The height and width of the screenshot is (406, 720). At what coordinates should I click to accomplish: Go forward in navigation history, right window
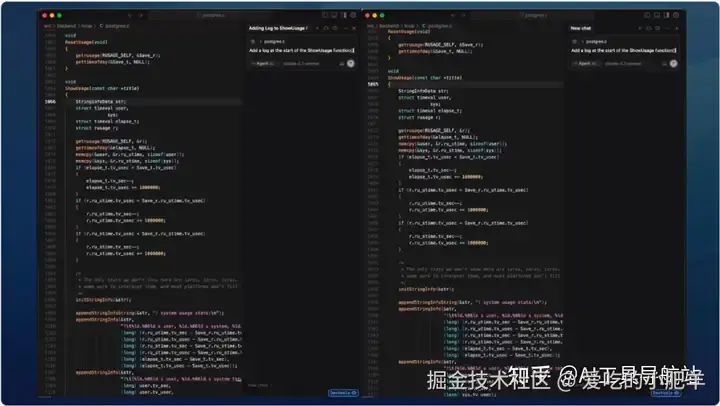click(463, 15)
